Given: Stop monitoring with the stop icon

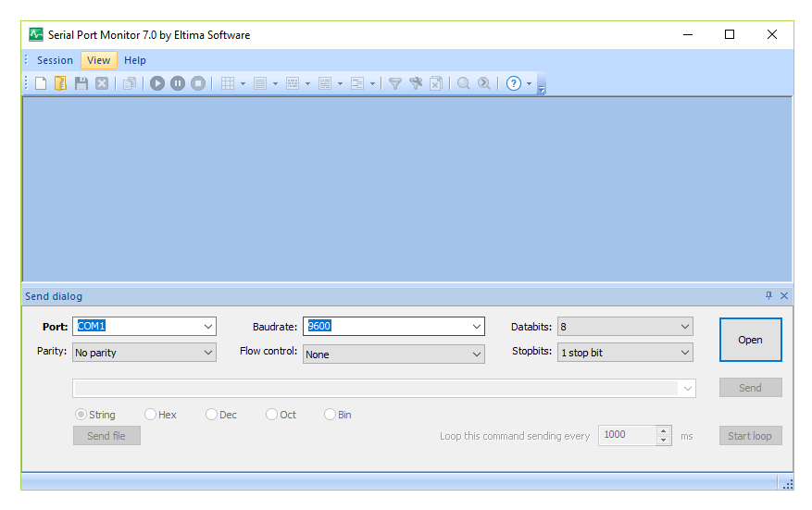Looking at the screenshot, I should [198, 83].
